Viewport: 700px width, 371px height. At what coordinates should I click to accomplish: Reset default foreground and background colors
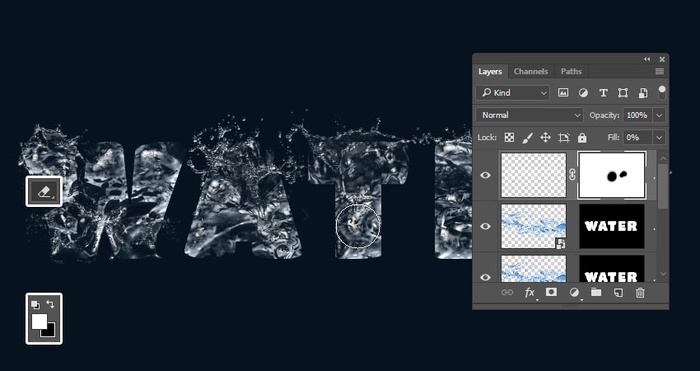[x=35, y=305]
